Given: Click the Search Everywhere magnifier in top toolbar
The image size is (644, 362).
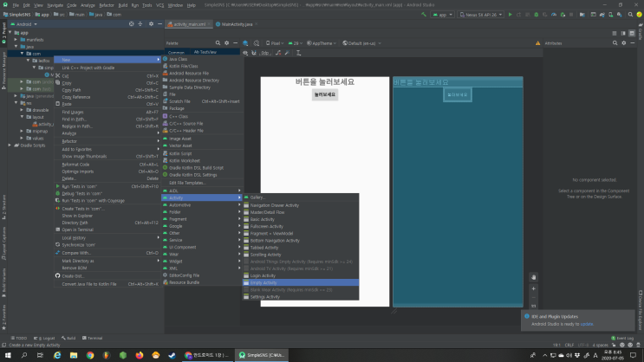Looking at the screenshot, I should pos(630,15).
